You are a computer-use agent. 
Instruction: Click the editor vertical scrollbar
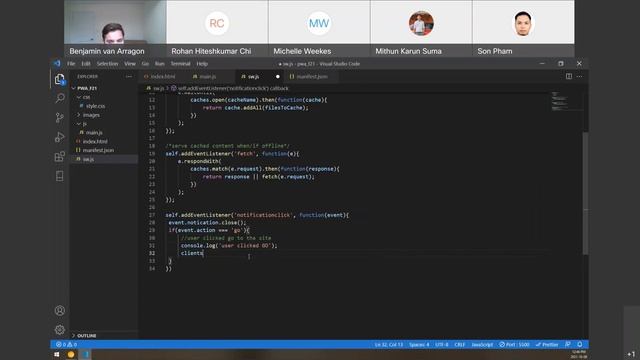(x=585, y=193)
